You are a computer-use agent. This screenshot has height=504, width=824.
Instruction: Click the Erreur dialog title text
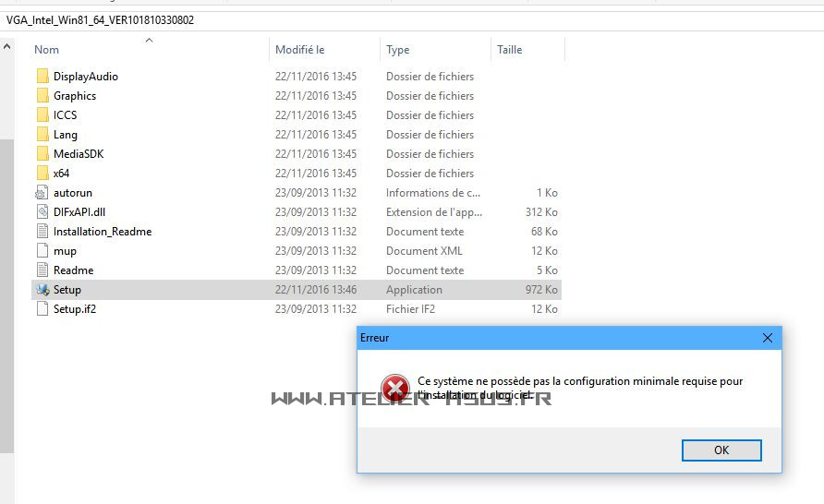[375, 338]
